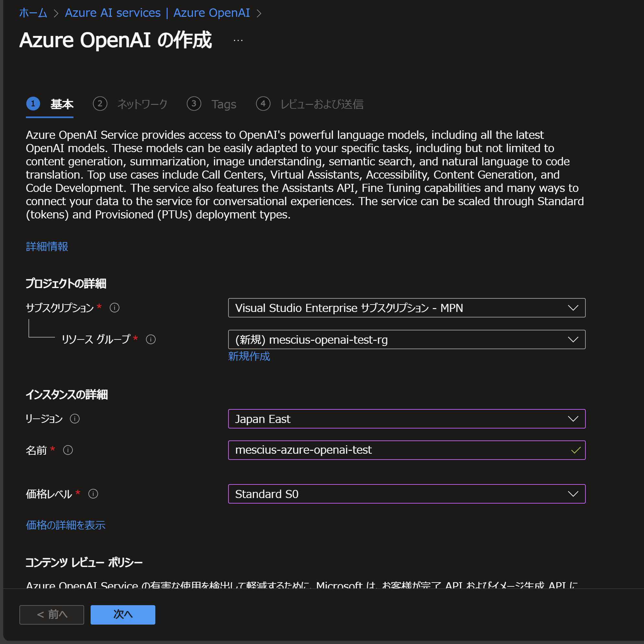Screen dimensions: 644x644
Task: Click info icon next to サブスクリプション
Action: click(115, 308)
